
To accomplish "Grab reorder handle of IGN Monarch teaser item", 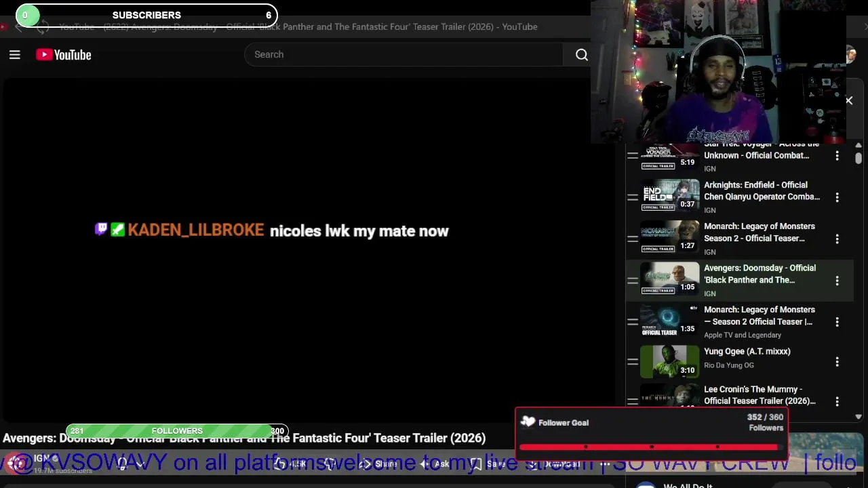I will (x=632, y=239).
